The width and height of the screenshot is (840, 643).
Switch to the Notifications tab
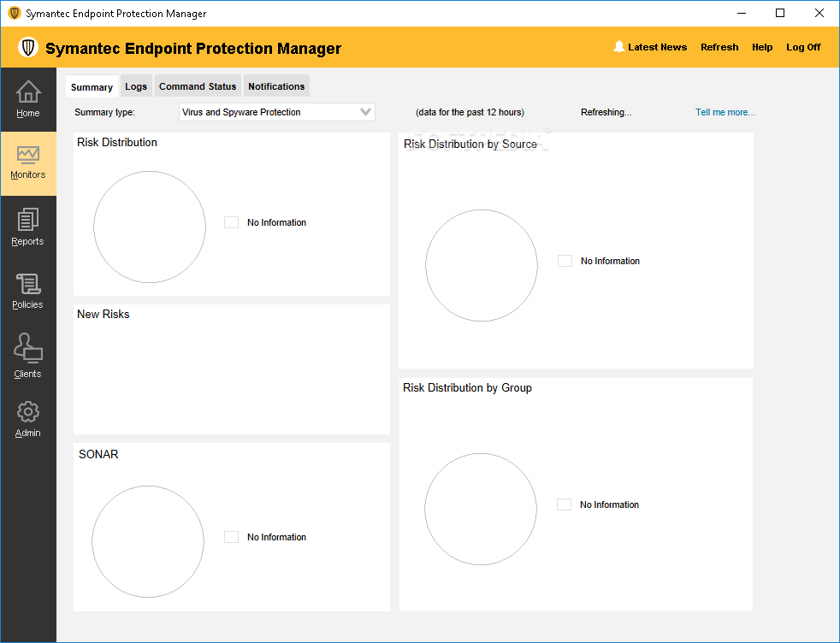pos(276,86)
